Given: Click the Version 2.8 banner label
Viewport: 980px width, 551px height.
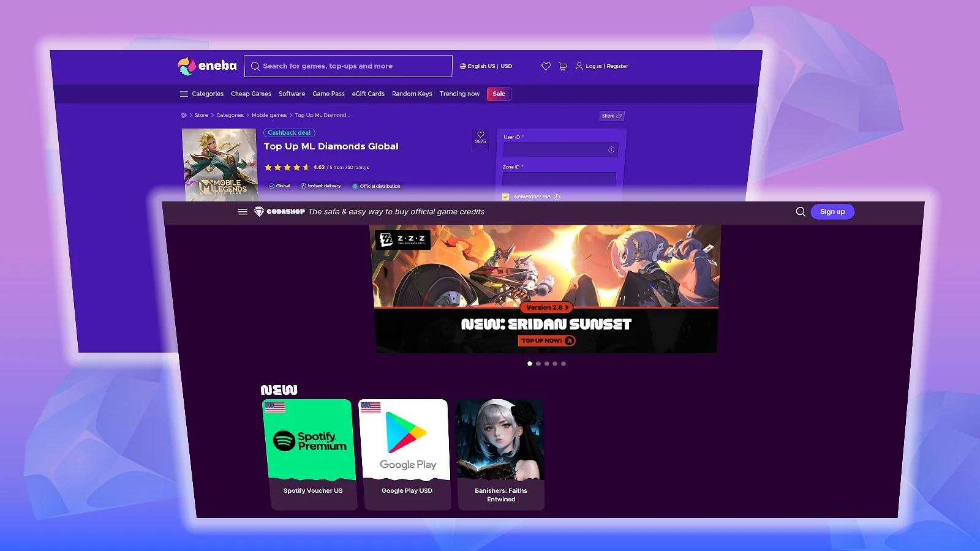Looking at the screenshot, I should [x=547, y=307].
